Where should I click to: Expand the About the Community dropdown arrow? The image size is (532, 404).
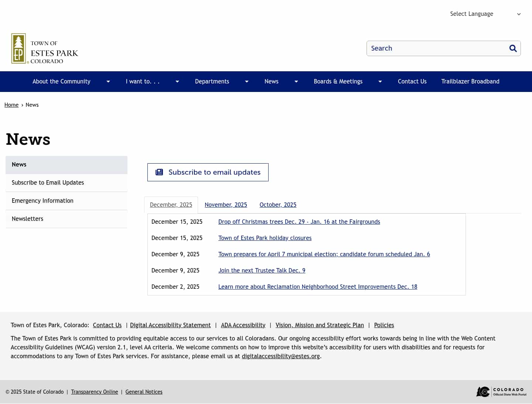point(108,81)
